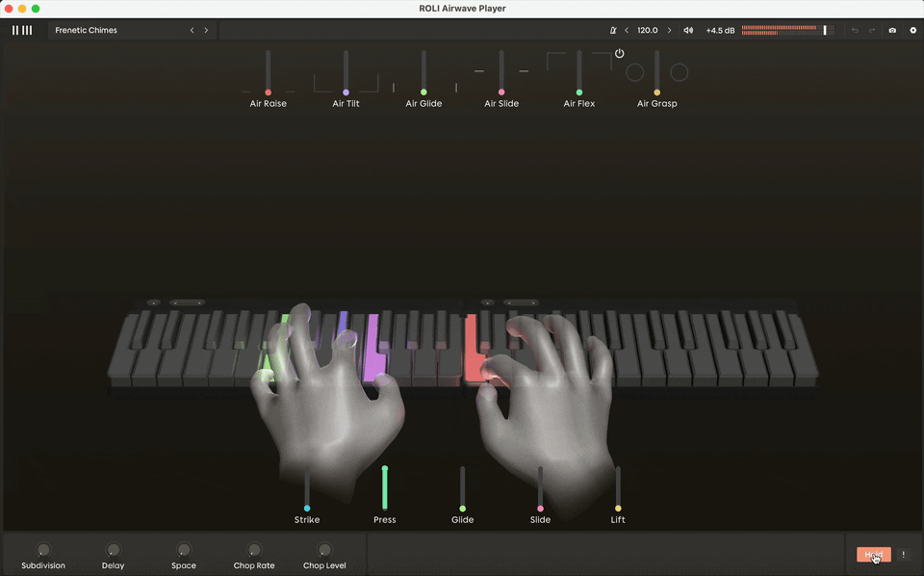
Task: Click the exclamation panic button
Action: tap(904, 554)
